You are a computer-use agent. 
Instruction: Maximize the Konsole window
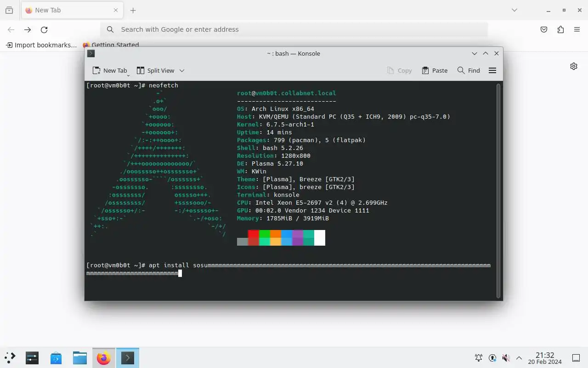point(486,53)
